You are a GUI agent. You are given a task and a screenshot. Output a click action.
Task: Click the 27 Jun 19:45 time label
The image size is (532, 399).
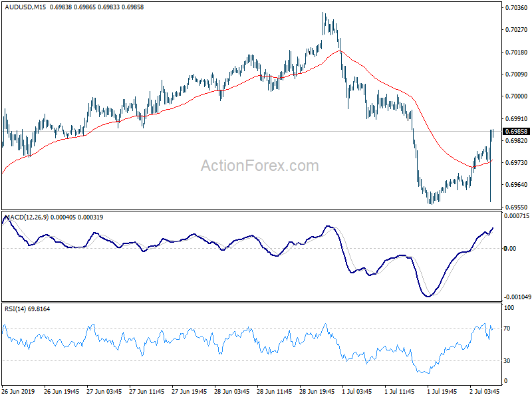[190, 392]
